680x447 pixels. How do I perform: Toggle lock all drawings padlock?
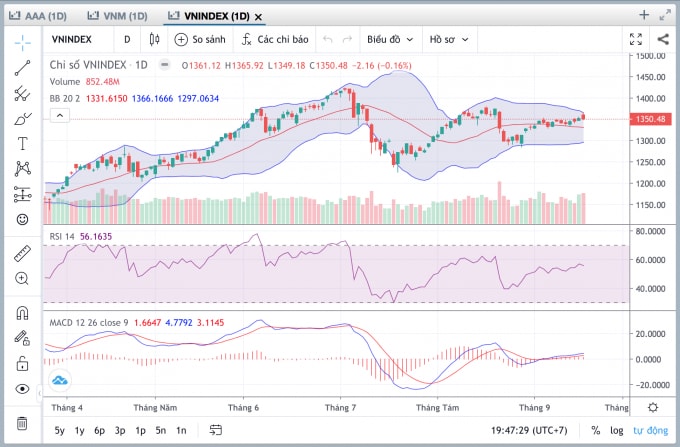coord(22,363)
